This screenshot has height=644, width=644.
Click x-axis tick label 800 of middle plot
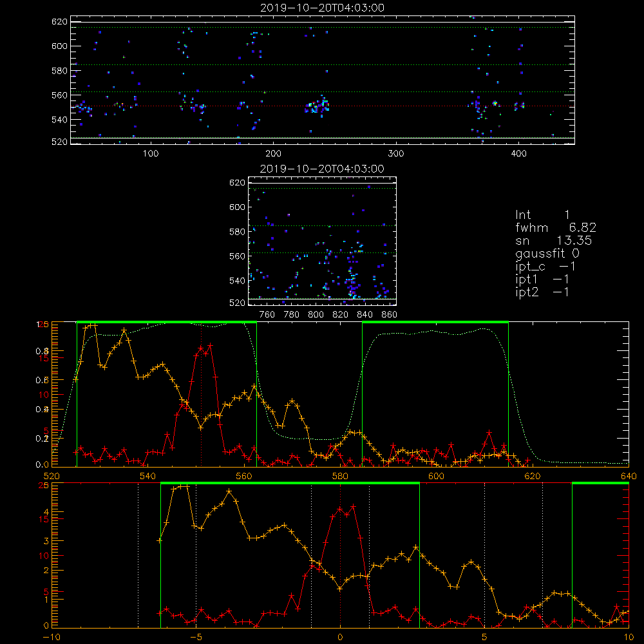click(316, 315)
